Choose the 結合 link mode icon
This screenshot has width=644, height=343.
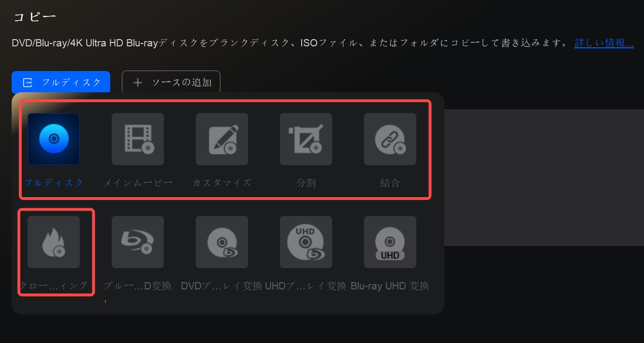[390, 139]
